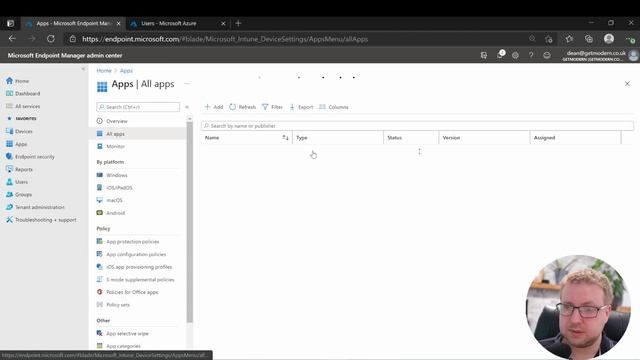Click the Apps breadcrumb link
Viewport: 640px width, 360px height.
[x=126, y=71]
